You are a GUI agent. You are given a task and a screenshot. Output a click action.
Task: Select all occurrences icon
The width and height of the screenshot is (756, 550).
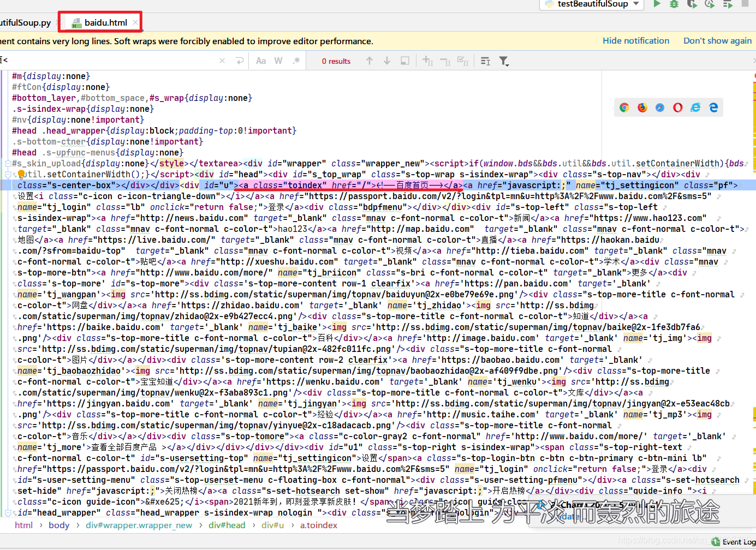click(x=463, y=61)
